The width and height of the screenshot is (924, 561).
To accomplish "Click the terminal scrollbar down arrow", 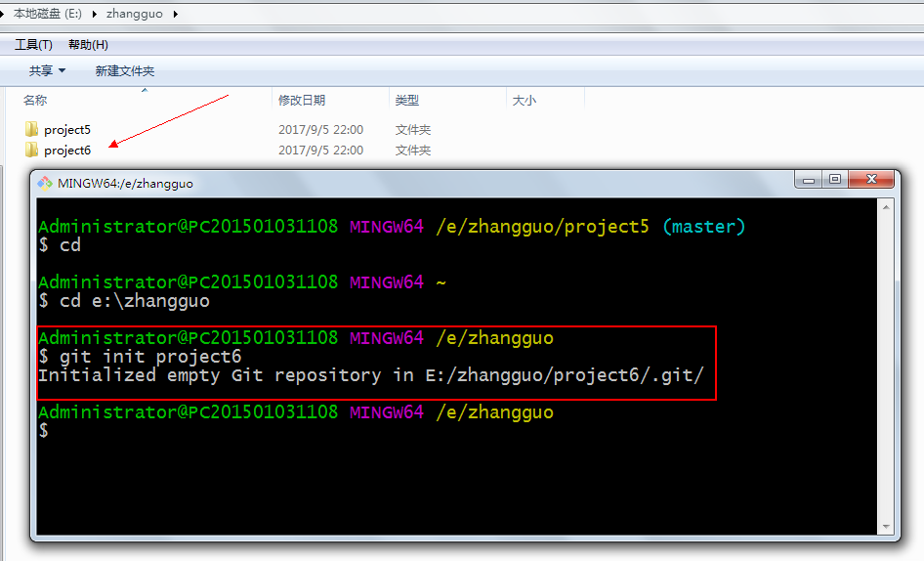I will click(887, 526).
